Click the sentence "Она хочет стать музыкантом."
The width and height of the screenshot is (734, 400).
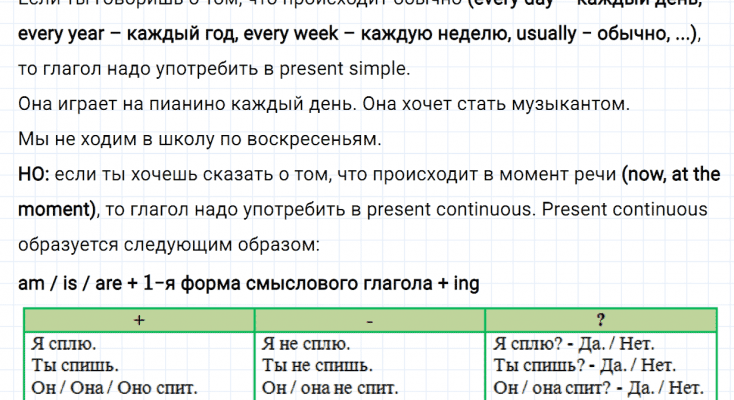[495, 104]
